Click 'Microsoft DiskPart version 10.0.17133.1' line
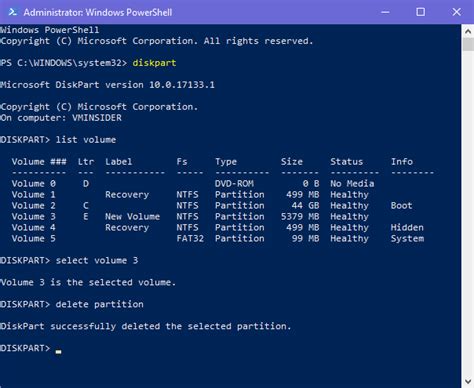The image size is (474, 388). 107,85
